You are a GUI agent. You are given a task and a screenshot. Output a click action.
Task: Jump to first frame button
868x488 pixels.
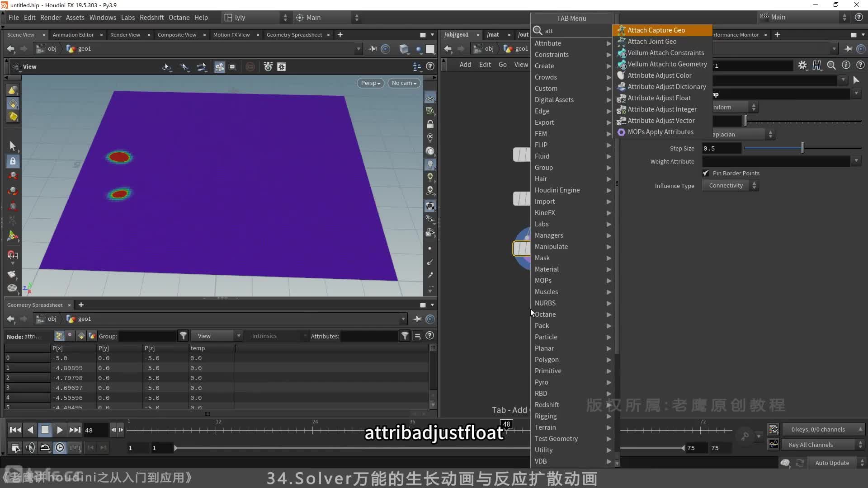[x=15, y=430]
